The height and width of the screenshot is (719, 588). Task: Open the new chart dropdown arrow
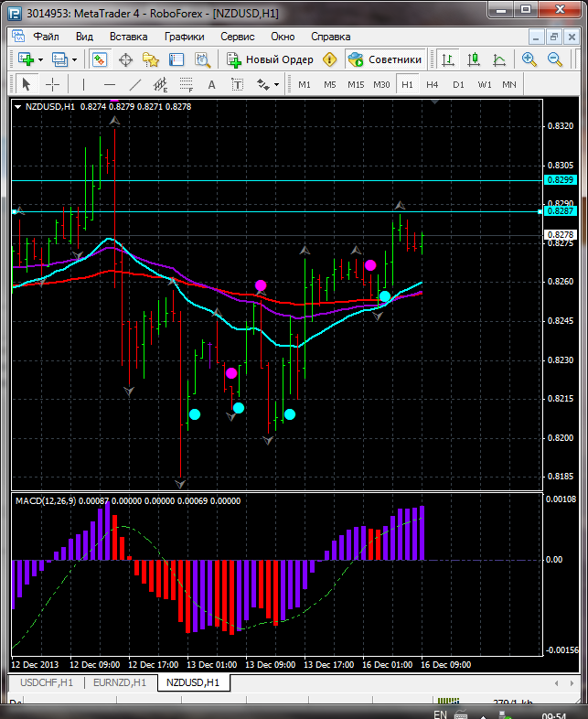[40, 59]
